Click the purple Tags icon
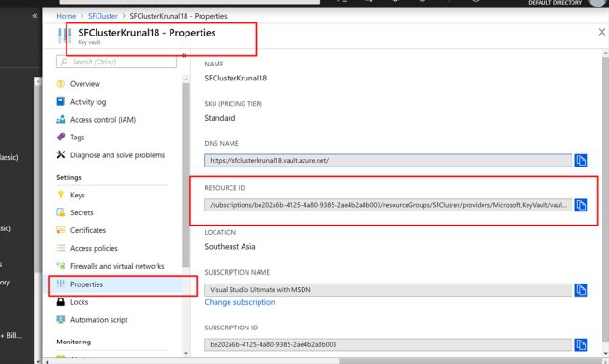This screenshot has height=364, width=609. (61, 137)
